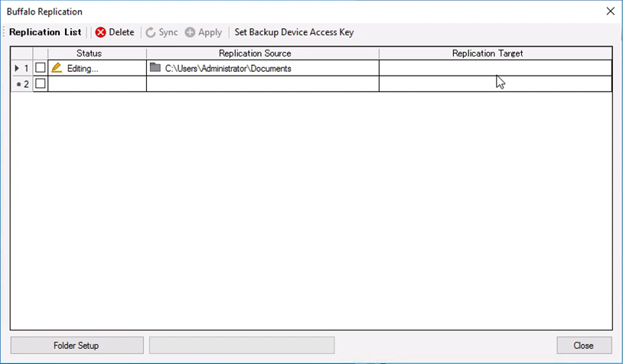Image resolution: width=623 pixels, height=364 pixels.
Task: Click the Replication Source column header
Action: [255, 54]
